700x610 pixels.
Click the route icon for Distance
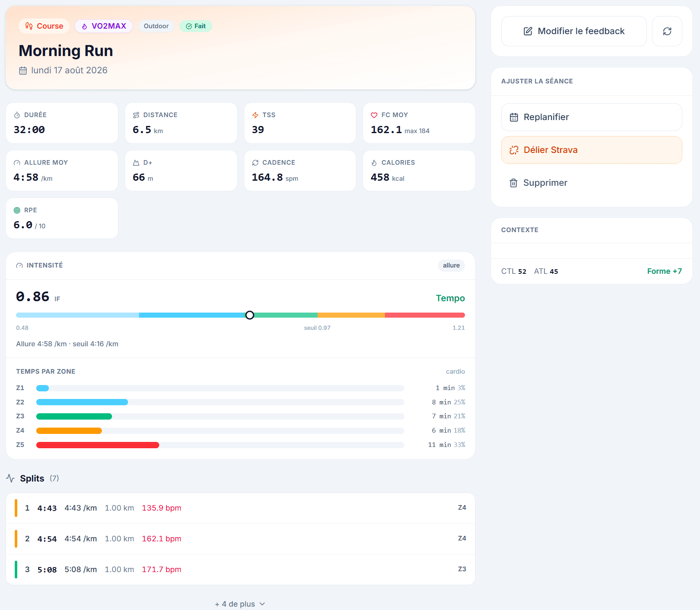(x=136, y=115)
